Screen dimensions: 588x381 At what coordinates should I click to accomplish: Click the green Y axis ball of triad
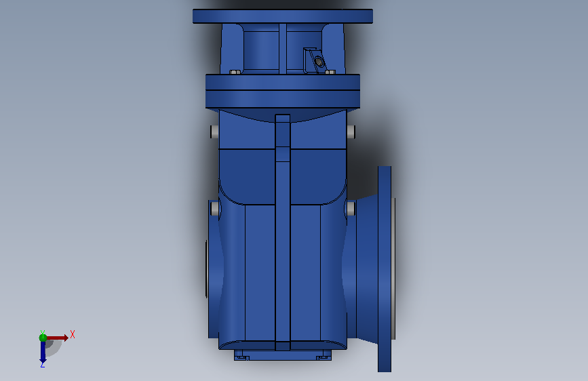43,338
